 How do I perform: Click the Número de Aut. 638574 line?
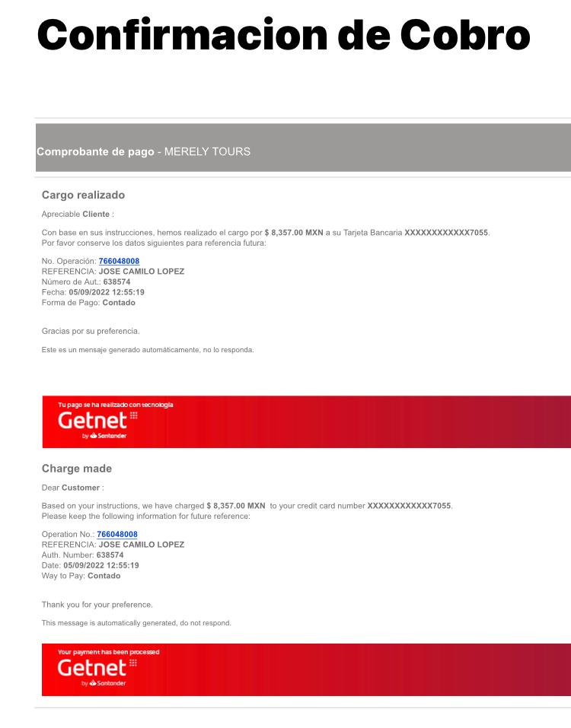86,281
